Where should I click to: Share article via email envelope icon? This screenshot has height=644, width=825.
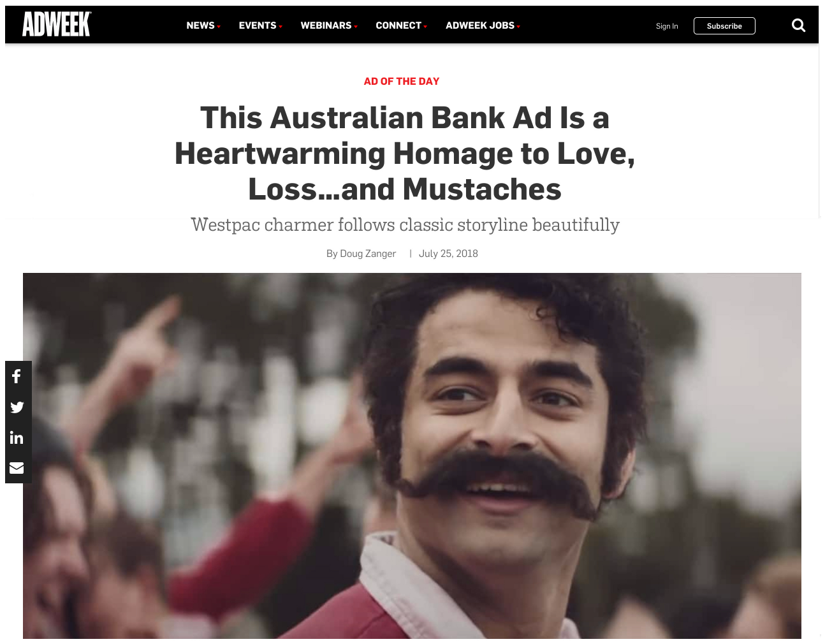[x=17, y=468]
